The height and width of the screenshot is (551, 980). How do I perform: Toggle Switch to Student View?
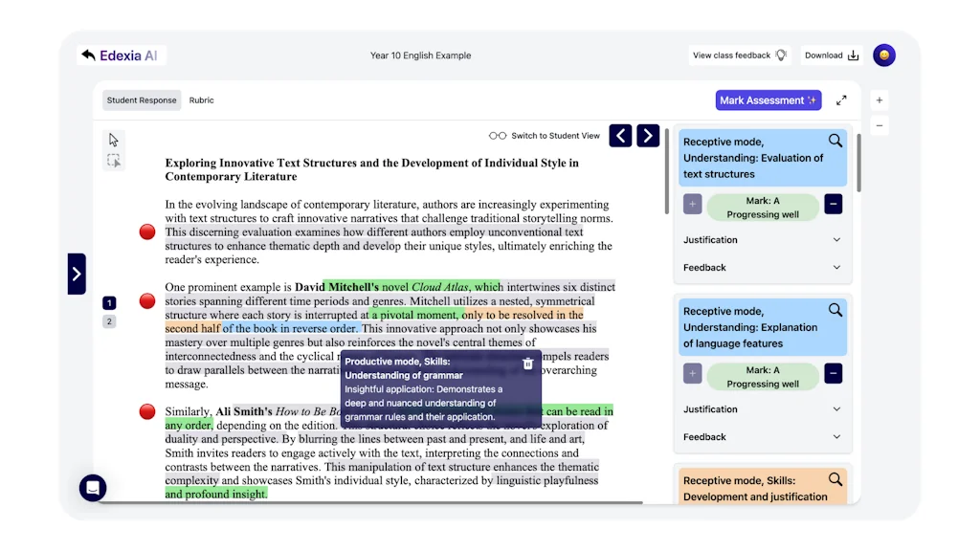(544, 136)
